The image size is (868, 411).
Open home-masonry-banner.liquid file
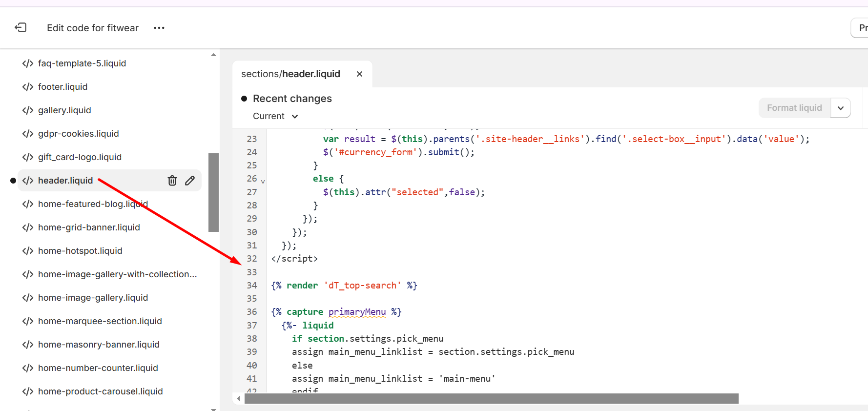99,345
